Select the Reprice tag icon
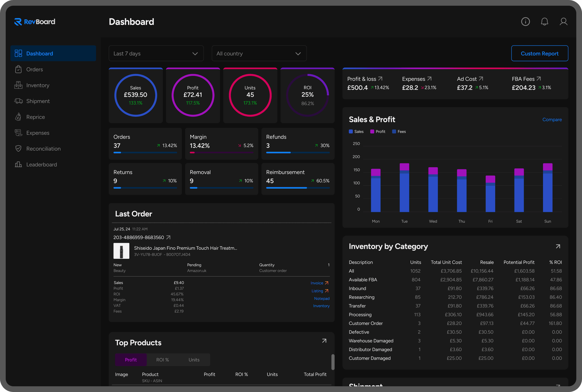 coord(18,117)
